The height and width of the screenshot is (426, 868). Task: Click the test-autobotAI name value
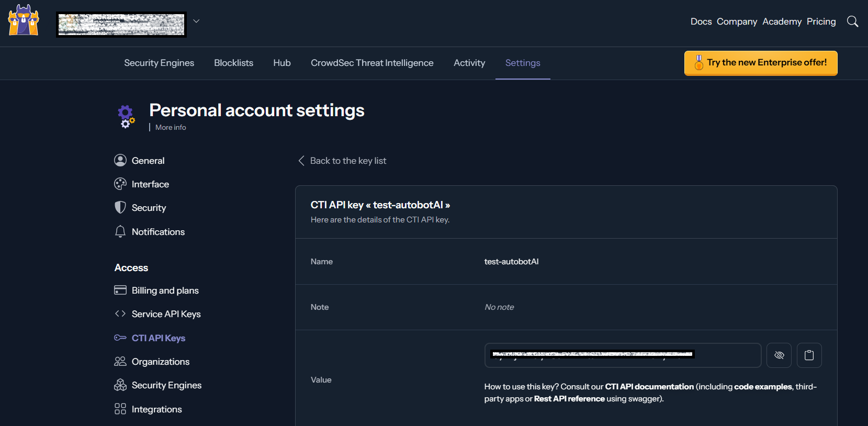pos(511,262)
